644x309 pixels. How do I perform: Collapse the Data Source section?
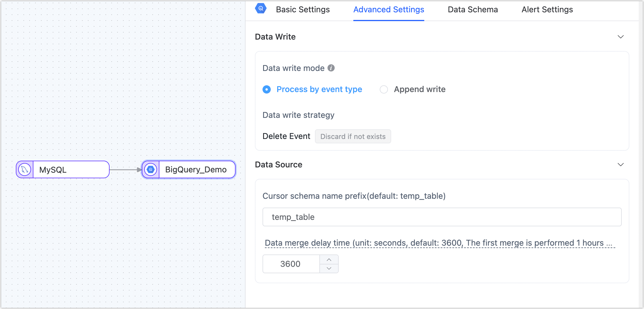click(621, 164)
